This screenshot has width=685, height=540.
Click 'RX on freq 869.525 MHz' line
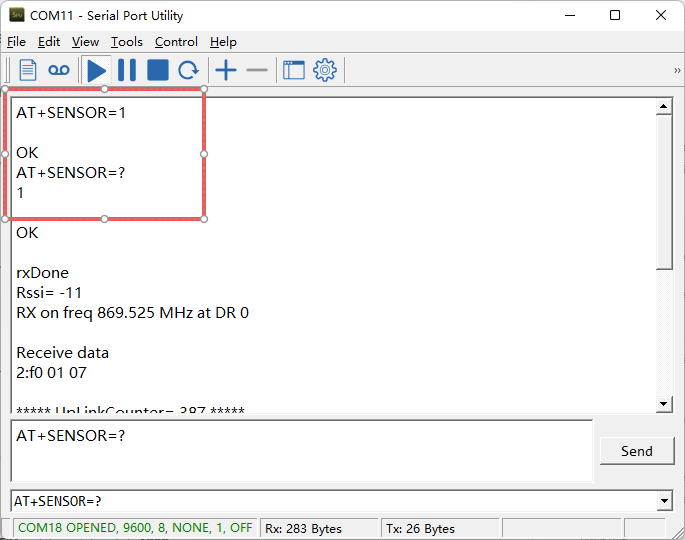132,313
